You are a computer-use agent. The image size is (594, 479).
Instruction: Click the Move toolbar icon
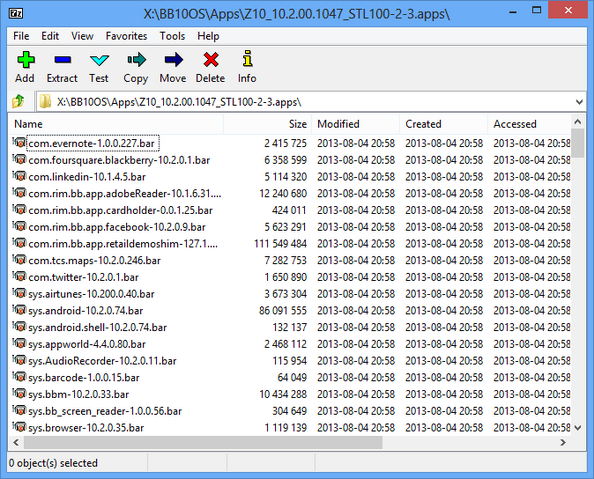[174, 59]
